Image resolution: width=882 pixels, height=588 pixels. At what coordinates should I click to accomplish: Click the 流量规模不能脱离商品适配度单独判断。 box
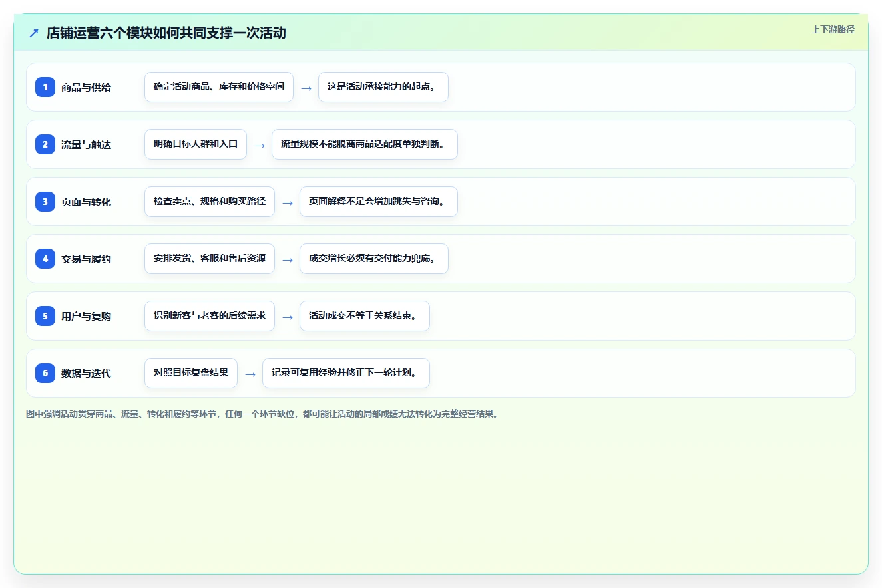pyautogui.click(x=365, y=144)
